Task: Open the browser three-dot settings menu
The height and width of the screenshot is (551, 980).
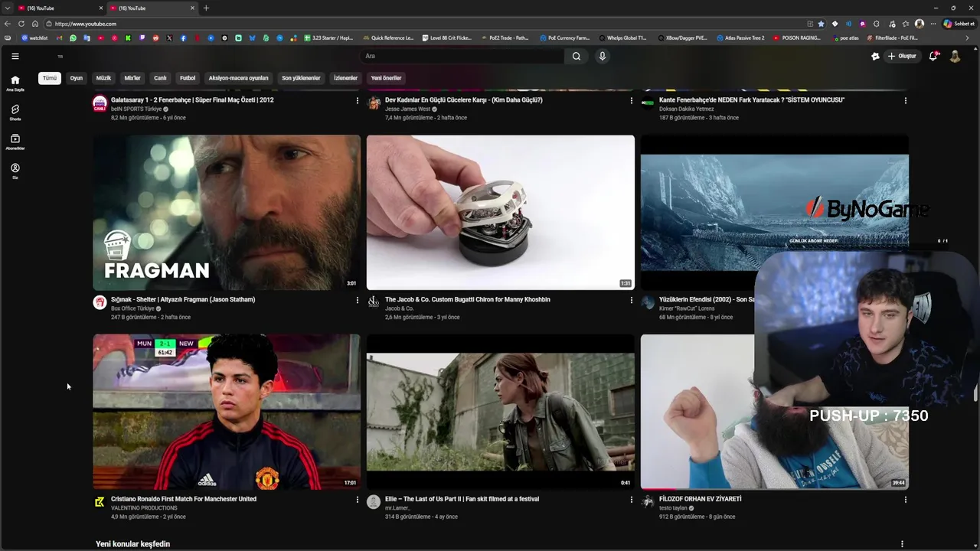Action: coord(933,24)
